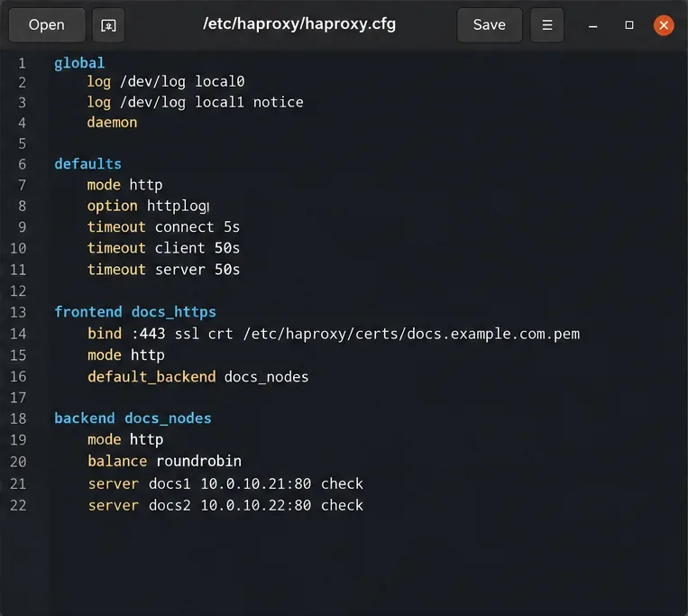Click the new document icon button
The width and height of the screenshot is (688, 616).
pos(108,25)
